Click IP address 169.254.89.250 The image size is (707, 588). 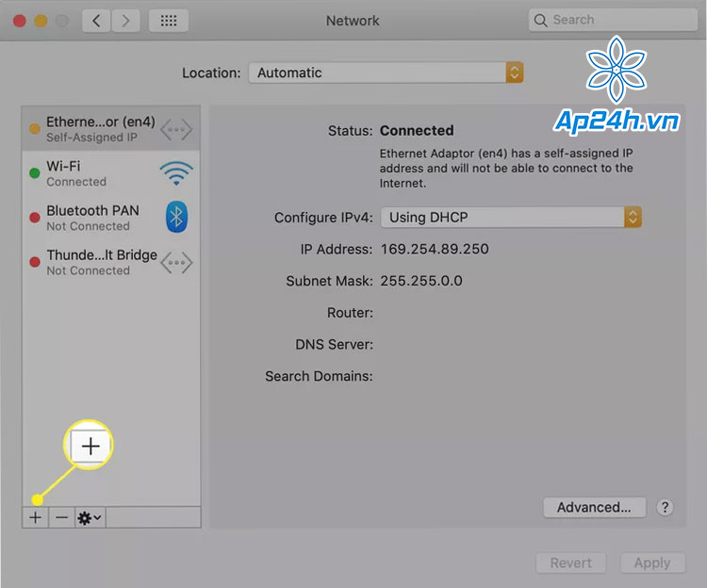coord(435,249)
